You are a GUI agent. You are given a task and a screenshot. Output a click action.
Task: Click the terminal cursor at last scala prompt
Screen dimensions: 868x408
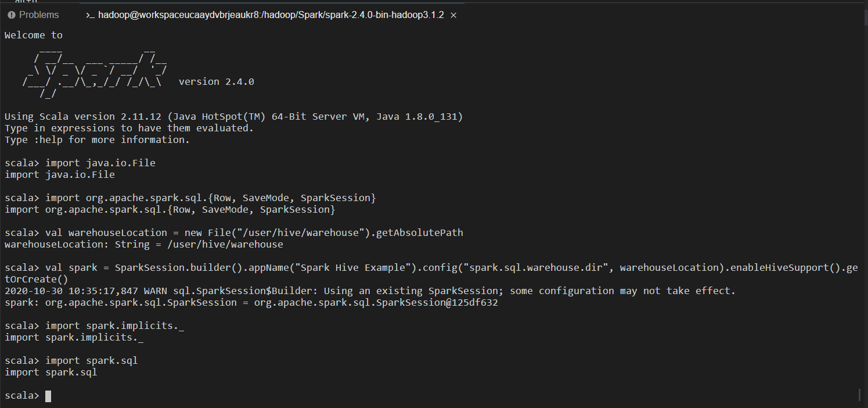[x=48, y=396]
